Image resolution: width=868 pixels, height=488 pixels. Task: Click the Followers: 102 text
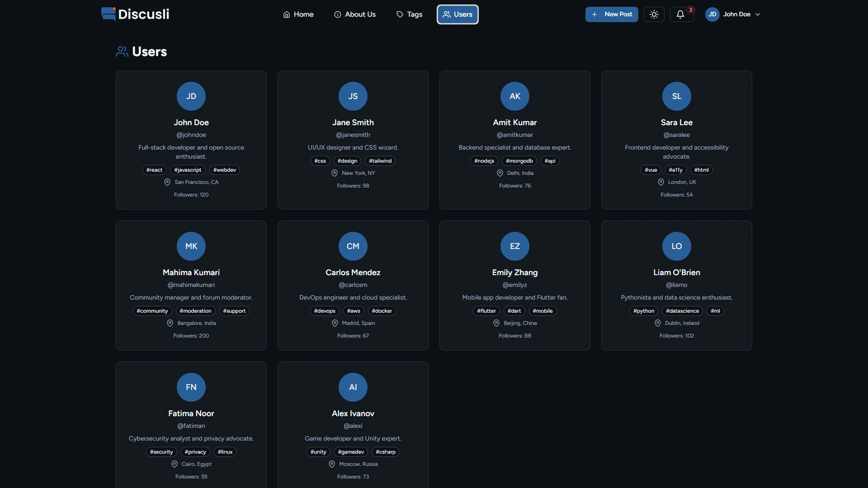[x=677, y=336]
